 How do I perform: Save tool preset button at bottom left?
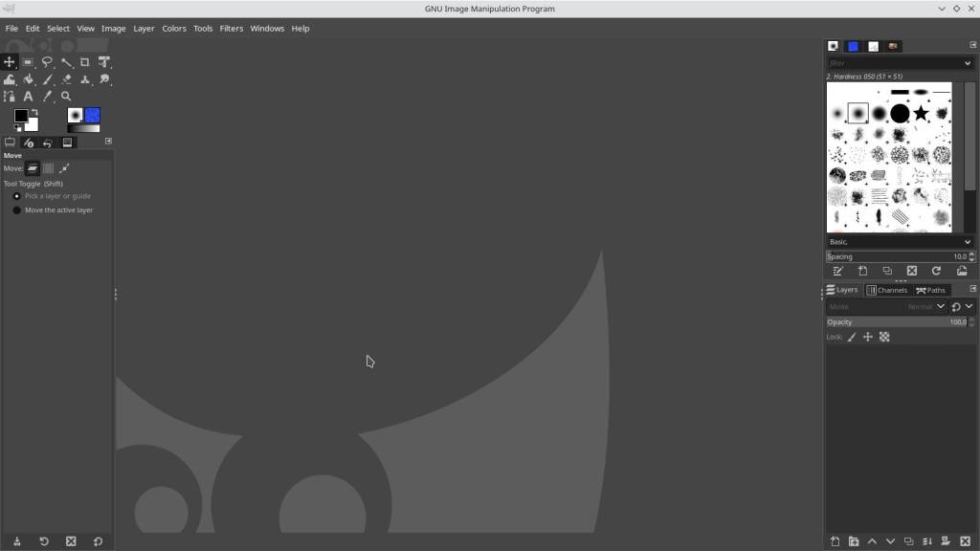pos(17,541)
